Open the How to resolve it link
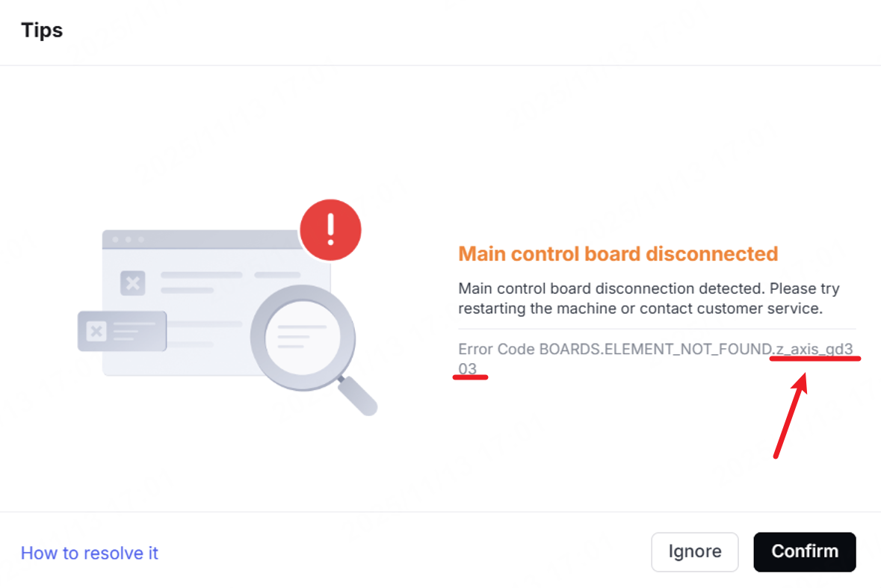 click(90, 553)
